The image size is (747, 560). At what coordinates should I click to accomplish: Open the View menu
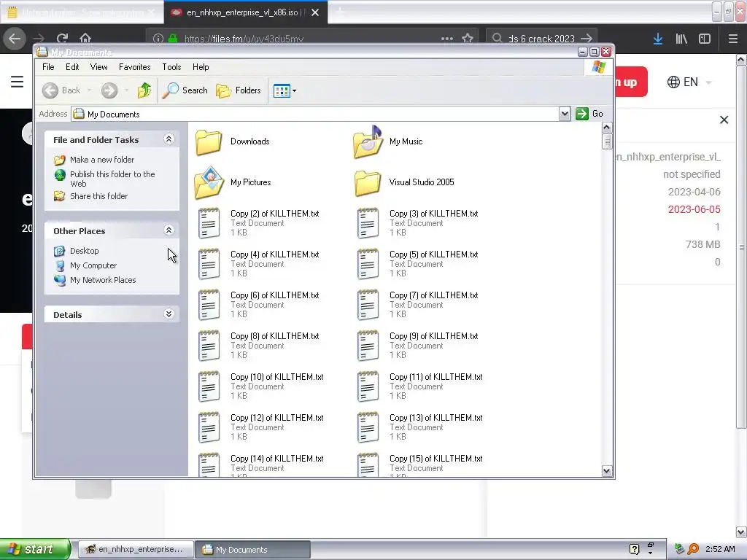pos(98,67)
